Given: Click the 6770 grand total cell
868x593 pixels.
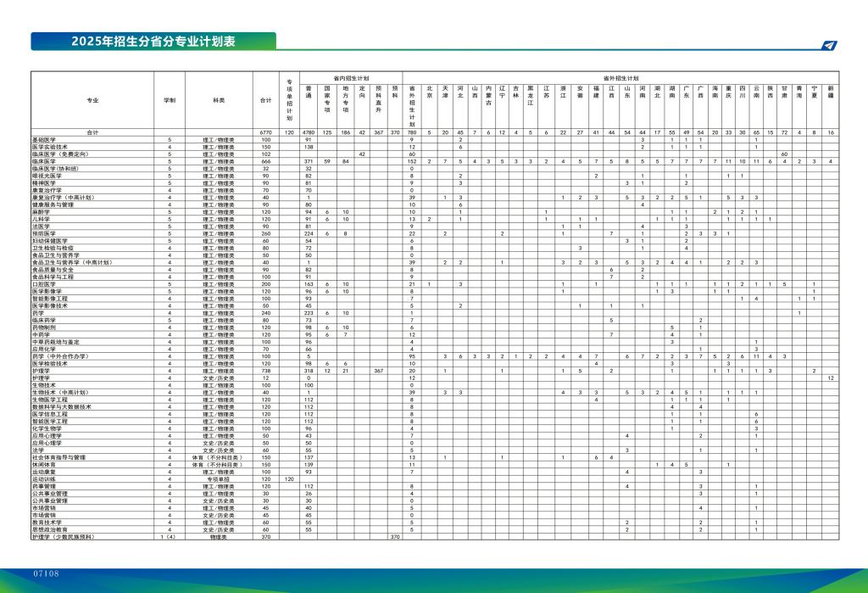Looking at the screenshot, I should [265, 132].
